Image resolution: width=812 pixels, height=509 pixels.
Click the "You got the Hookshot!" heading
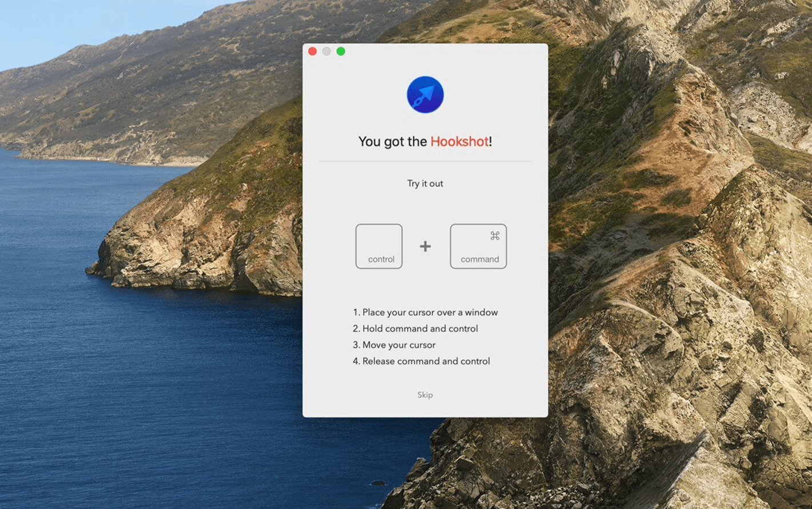(x=425, y=141)
